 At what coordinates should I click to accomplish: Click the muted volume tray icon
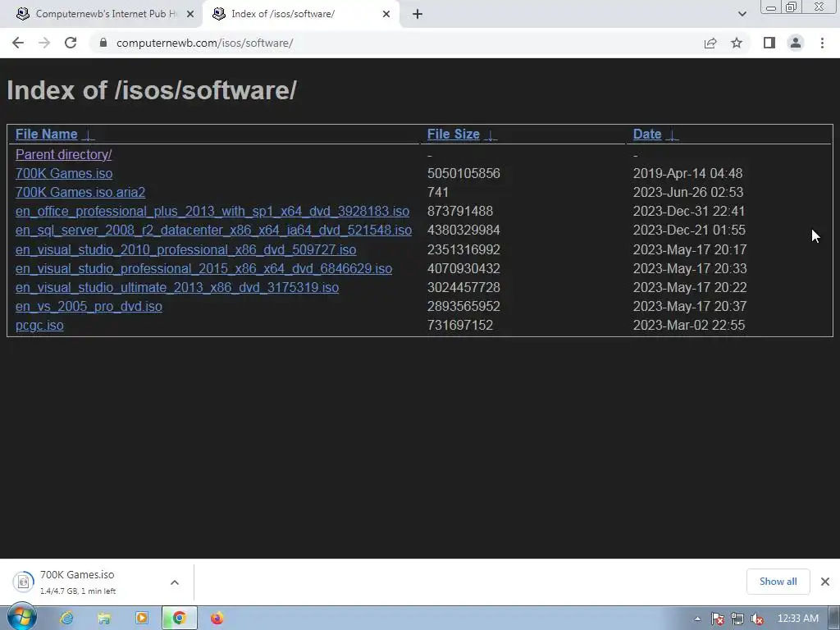[757, 619]
